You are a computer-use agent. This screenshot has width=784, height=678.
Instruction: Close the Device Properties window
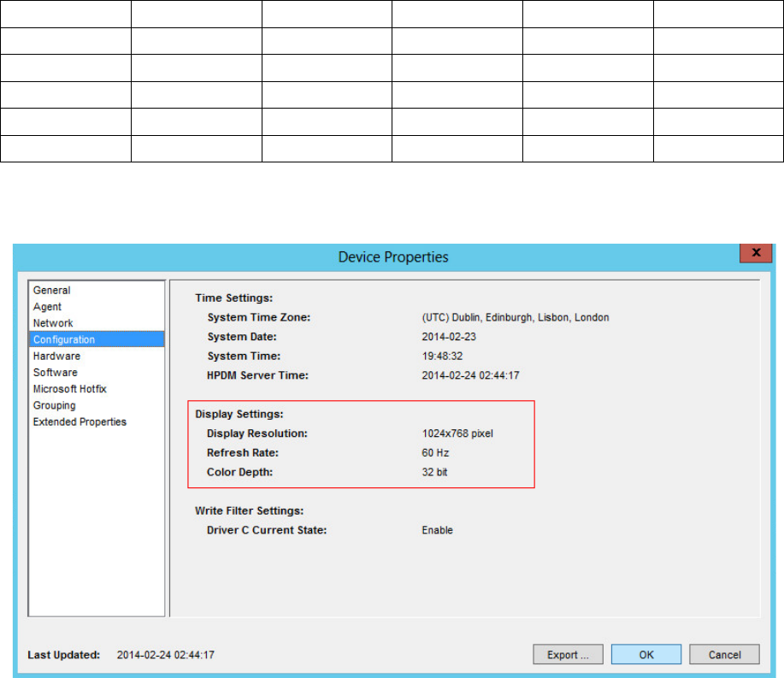[756, 254]
